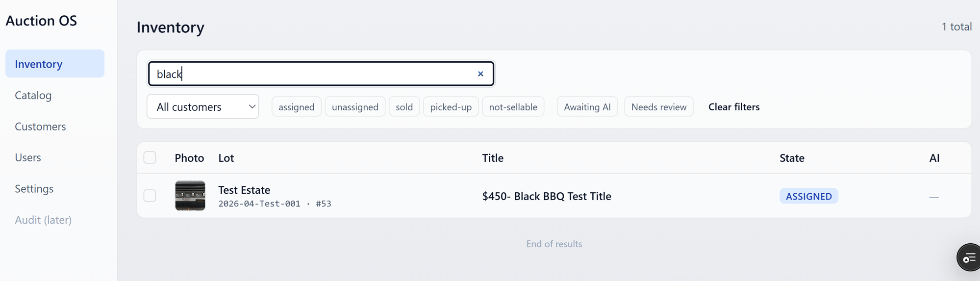
Task: Toggle the assigned filter chip
Action: pyautogui.click(x=297, y=106)
